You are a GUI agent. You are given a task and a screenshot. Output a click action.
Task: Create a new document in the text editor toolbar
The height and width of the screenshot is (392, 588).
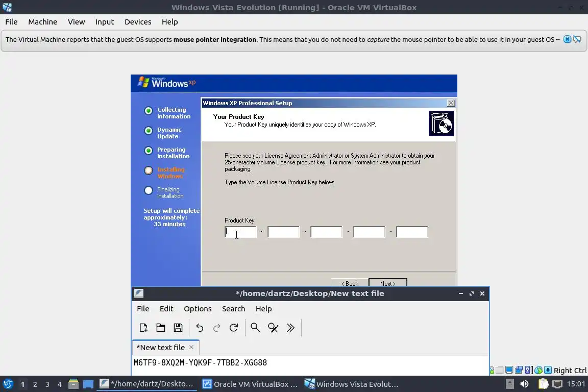(x=143, y=328)
